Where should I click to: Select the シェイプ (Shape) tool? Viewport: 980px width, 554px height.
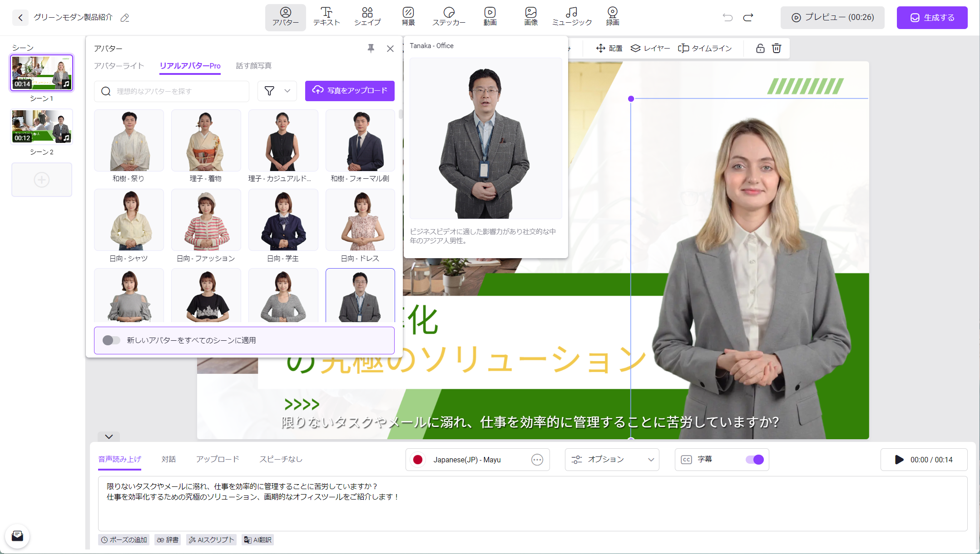point(367,16)
